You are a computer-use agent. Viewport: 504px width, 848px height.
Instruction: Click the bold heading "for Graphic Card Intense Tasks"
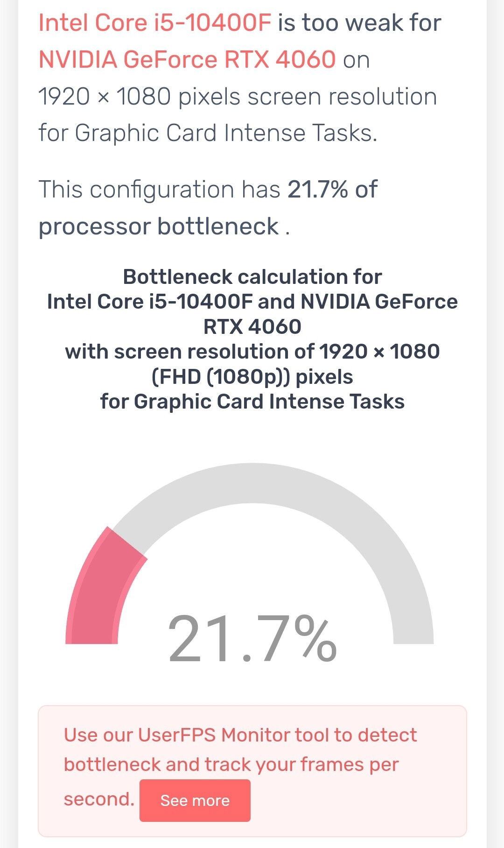(x=252, y=402)
